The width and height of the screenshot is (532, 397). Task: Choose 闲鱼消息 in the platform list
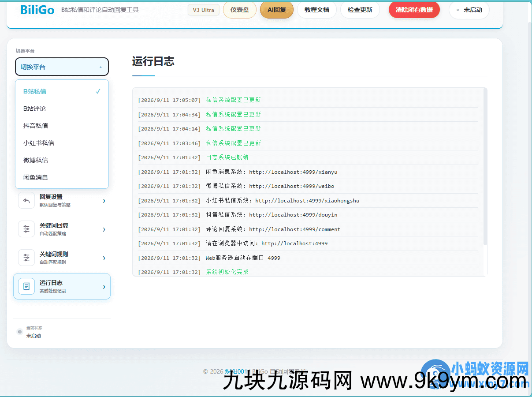[x=62, y=177]
